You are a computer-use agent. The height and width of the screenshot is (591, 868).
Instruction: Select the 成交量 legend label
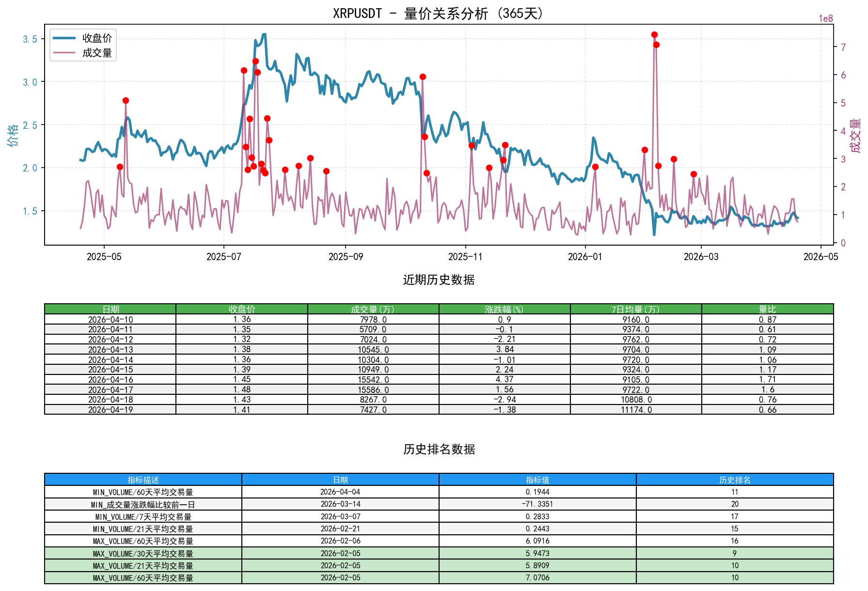pyautogui.click(x=97, y=53)
